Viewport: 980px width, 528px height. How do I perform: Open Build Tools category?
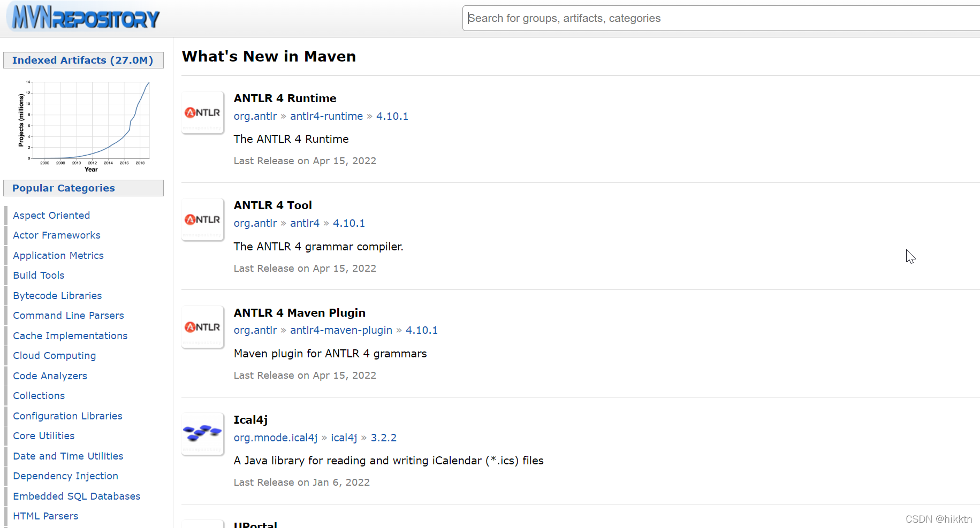[39, 275]
